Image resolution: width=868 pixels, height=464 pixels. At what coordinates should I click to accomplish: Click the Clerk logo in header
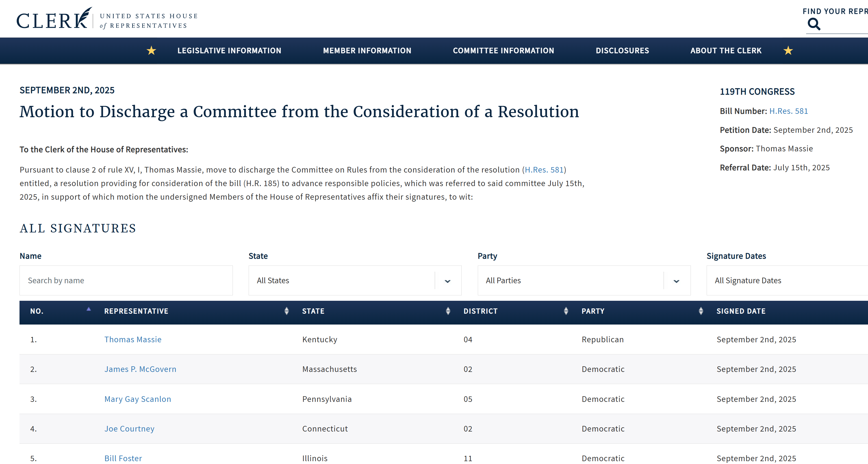pos(54,19)
